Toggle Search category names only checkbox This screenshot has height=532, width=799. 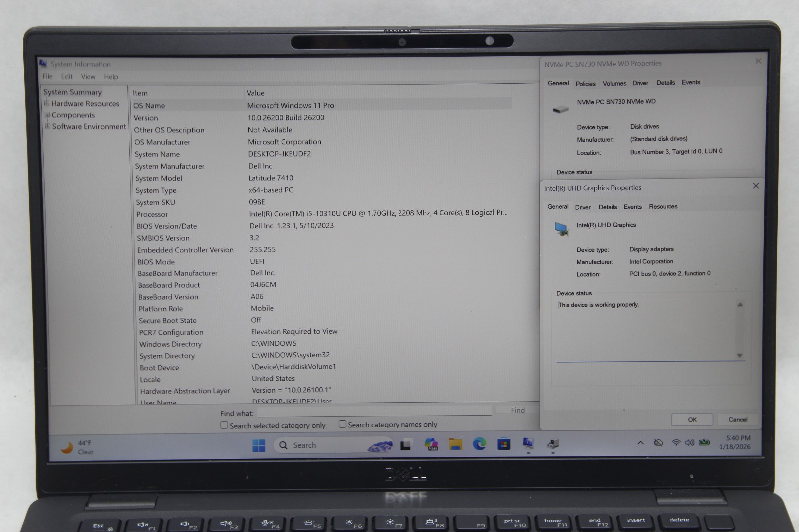click(342, 424)
